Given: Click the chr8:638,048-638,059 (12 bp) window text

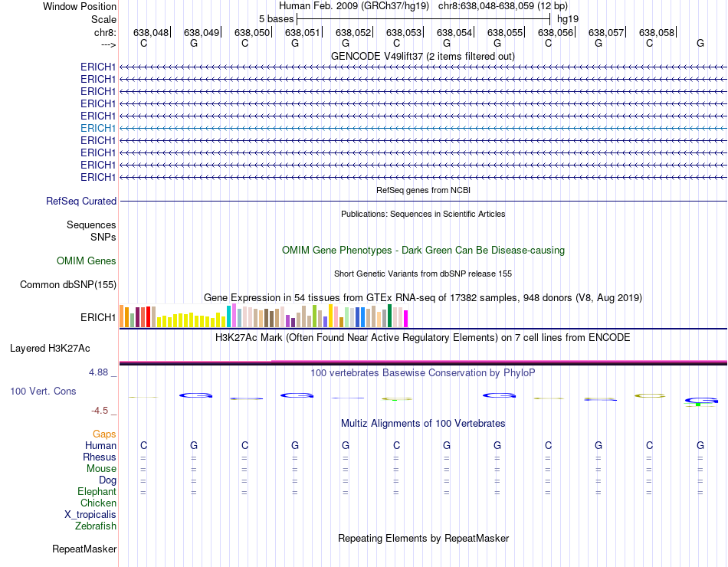Looking at the screenshot, I should point(503,6).
